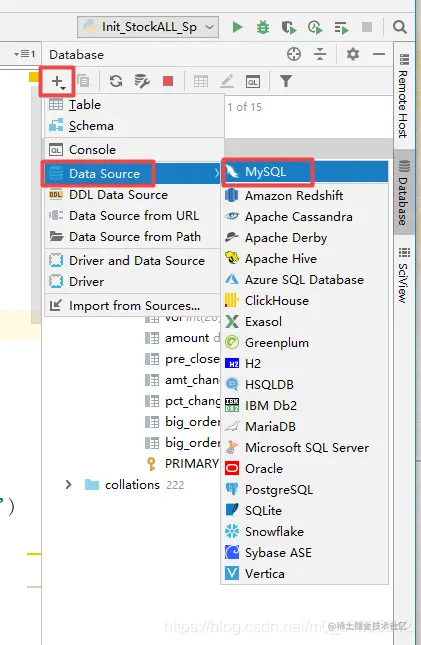Select Vertica data source
The image size is (421, 645).
[x=305, y=573]
